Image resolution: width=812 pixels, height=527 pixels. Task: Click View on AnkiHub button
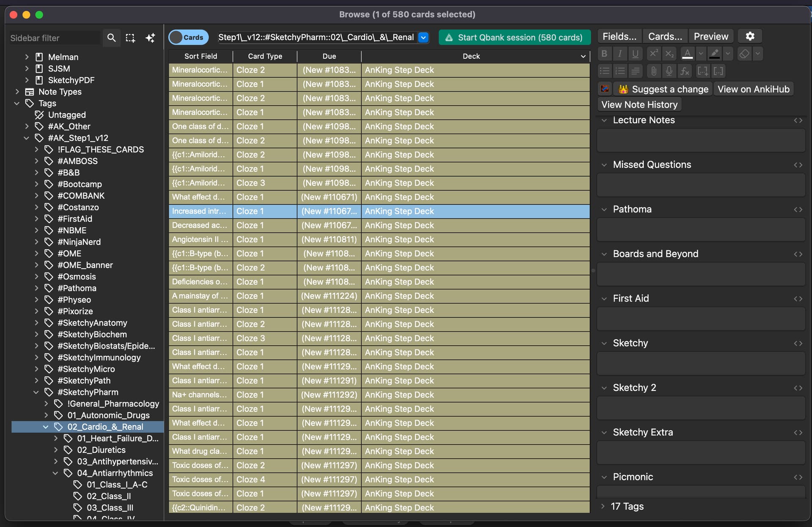tap(753, 89)
